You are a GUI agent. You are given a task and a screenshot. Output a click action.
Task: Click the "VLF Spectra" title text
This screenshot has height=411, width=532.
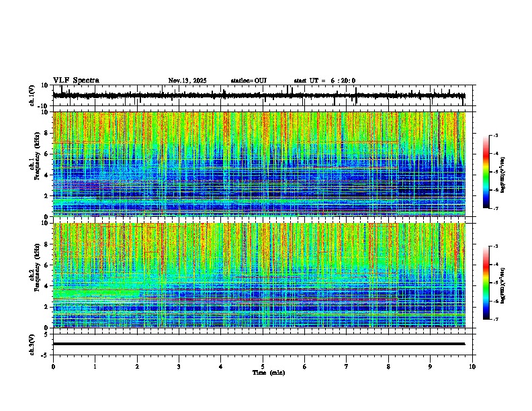coord(76,81)
